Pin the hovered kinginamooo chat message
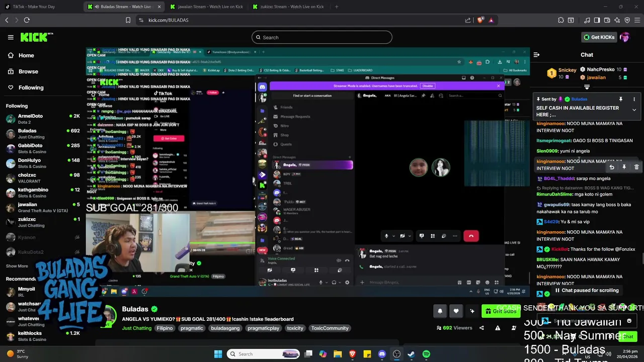 click(x=624, y=167)
